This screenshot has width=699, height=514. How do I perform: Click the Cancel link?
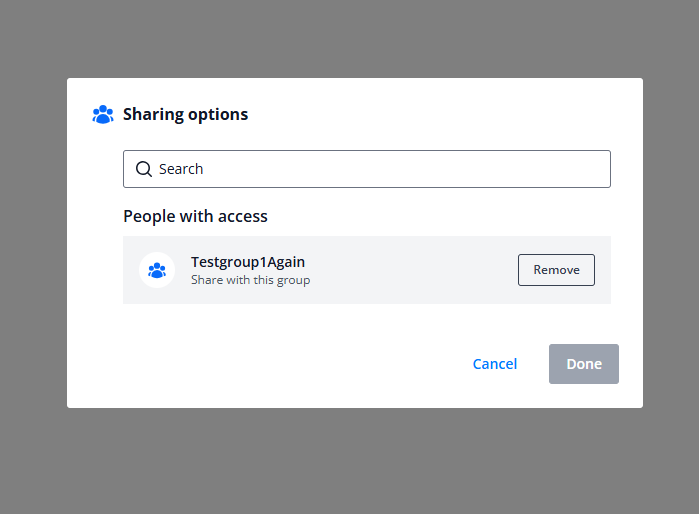tap(495, 364)
